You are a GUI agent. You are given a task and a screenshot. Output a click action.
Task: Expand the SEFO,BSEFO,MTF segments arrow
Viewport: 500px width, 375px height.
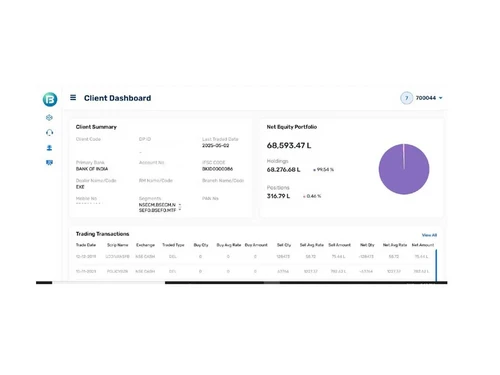(180, 210)
